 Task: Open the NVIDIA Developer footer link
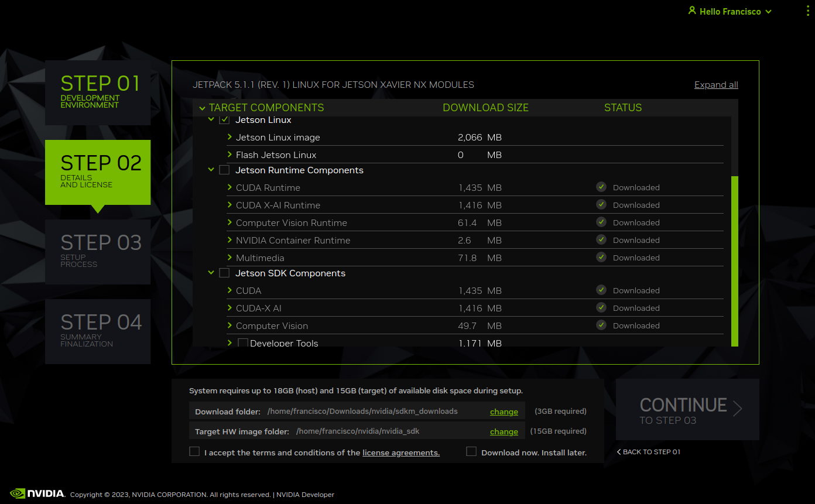pyautogui.click(x=305, y=495)
